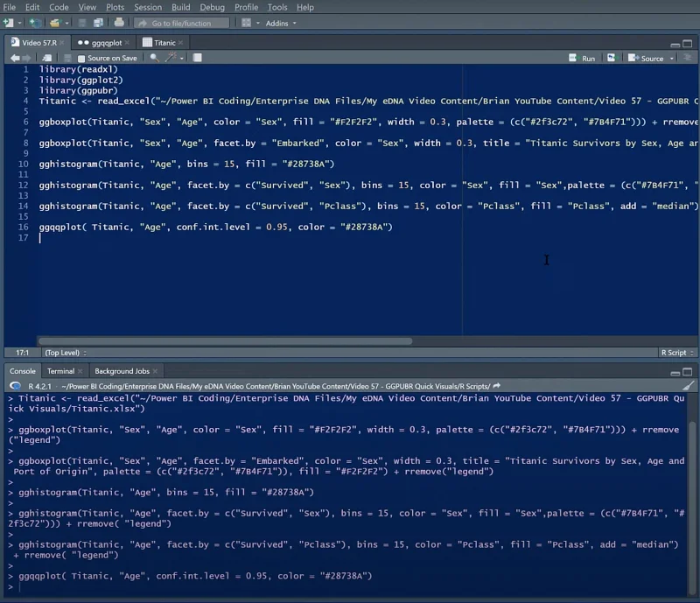Open the code tools magic wand
700x603 pixels.
[x=171, y=57]
